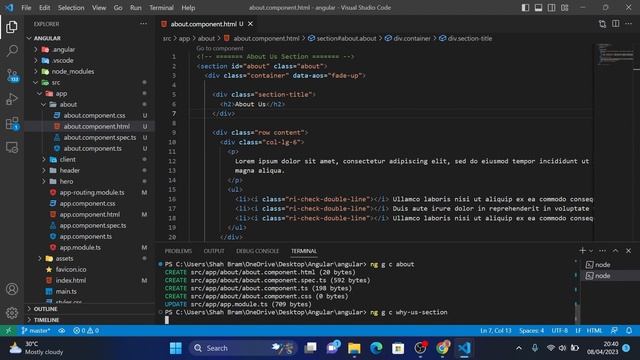
Task: Expand the header folder
Action: click(x=70, y=171)
